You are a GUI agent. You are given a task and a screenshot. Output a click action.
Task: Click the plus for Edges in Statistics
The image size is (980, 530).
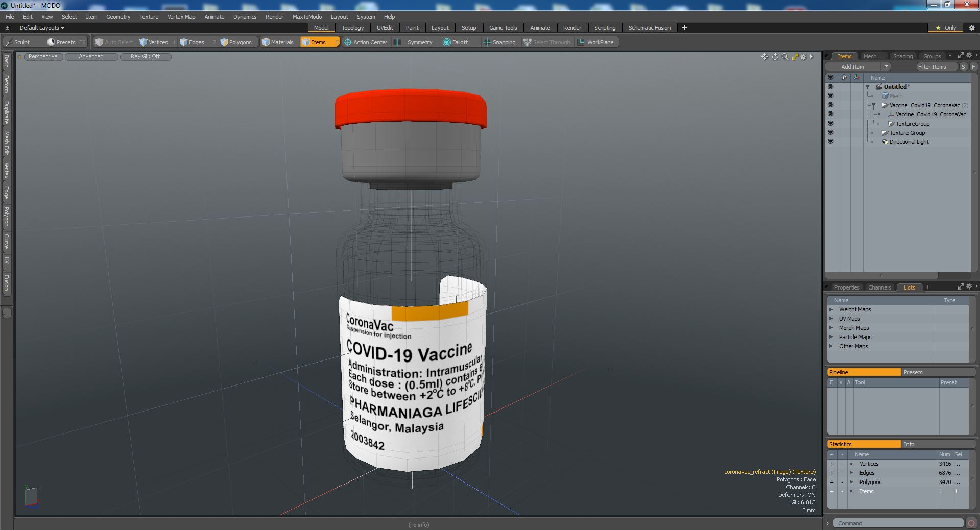pyautogui.click(x=831, y=473)
